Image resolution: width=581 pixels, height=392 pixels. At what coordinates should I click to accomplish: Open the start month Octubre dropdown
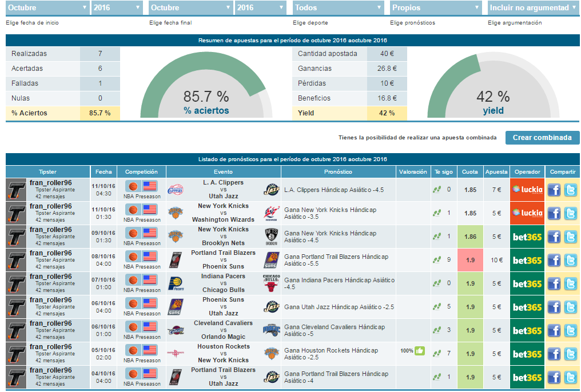tap(48, 7)
